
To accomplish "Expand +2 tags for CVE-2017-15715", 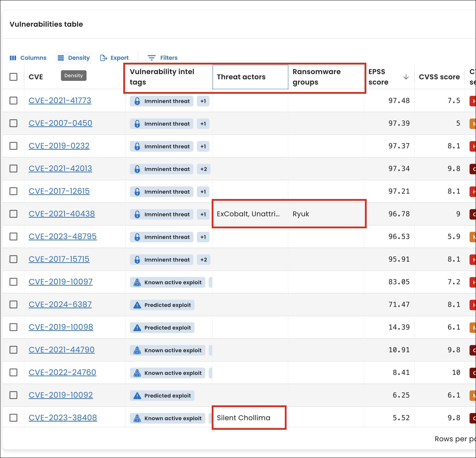I will (x=204, y=260).
